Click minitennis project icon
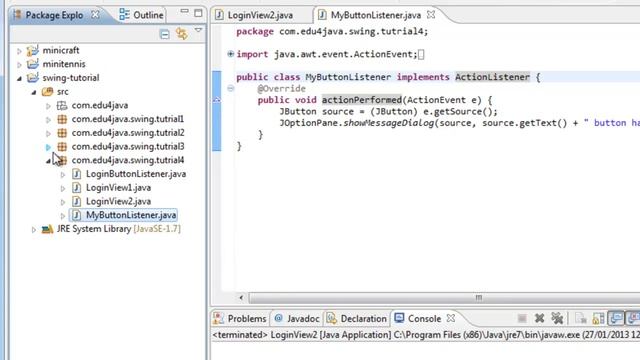Image resolution: width=640 pixels, height=360 pixels. pos(33,64)
